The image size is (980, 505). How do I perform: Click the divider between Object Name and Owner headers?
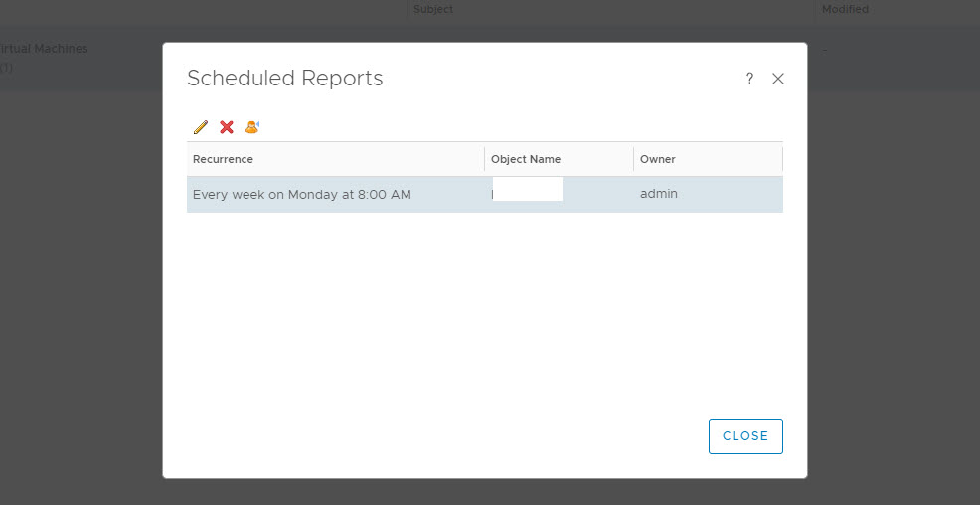point(634,159)
